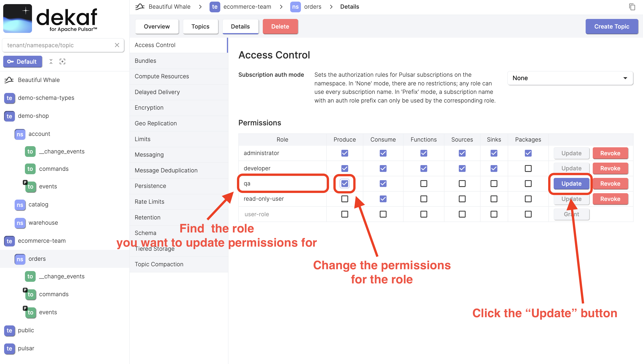
Task: Open Message Deduplication settings section
Action: (178, 171)
